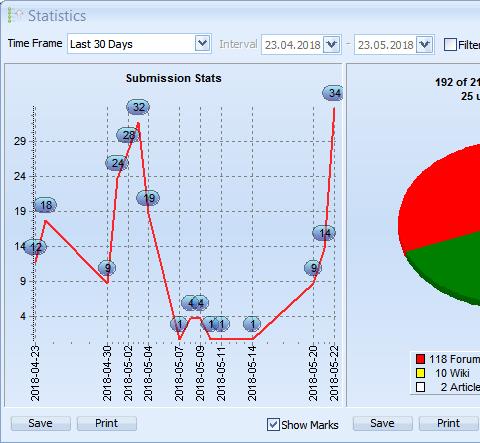Click the Statistics window title icon

16,16
